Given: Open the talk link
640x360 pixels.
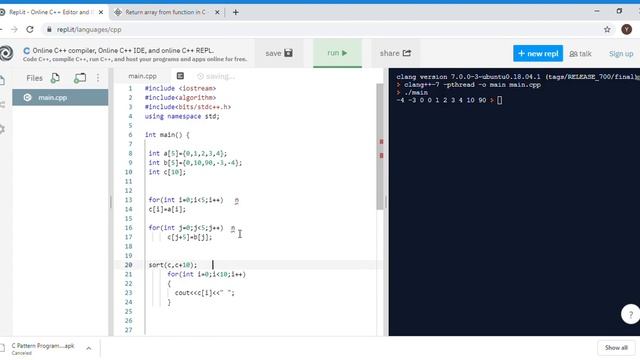Looking at the screenshot, I should 580,54.
